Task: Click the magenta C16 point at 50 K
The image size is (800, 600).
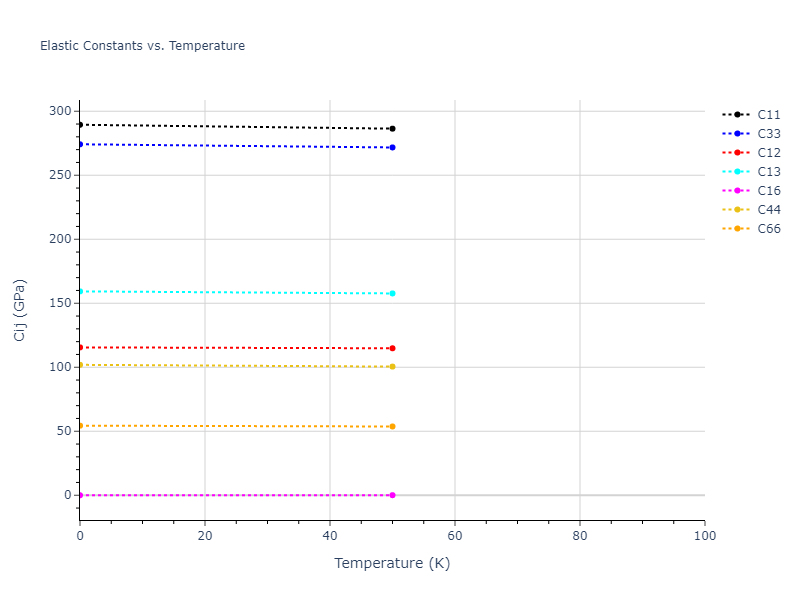Action: pyautogui.click(x=392, y=495)
